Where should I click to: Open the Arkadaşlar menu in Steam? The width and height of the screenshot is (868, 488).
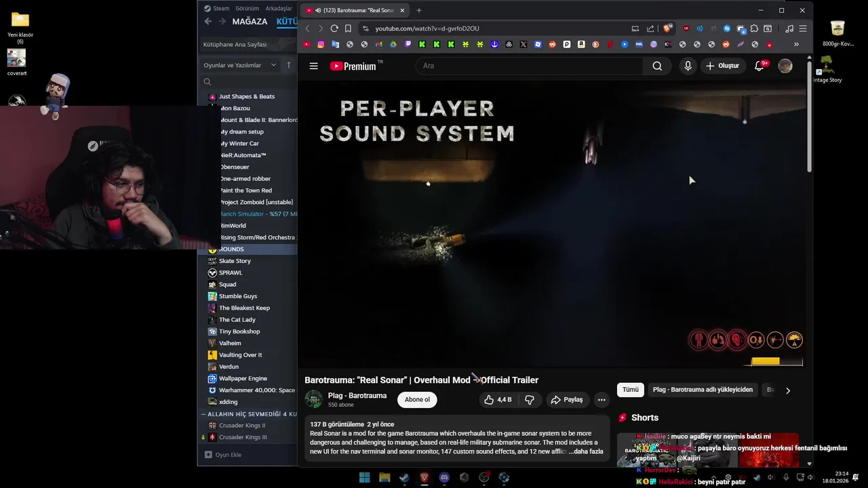[x=279, y=8]
